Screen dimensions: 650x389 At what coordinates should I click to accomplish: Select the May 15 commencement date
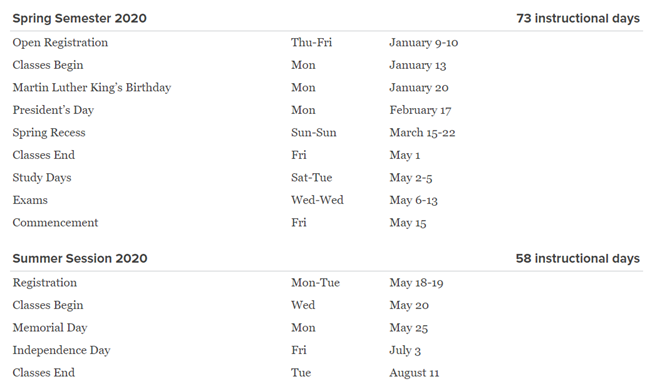click(407, 223)
